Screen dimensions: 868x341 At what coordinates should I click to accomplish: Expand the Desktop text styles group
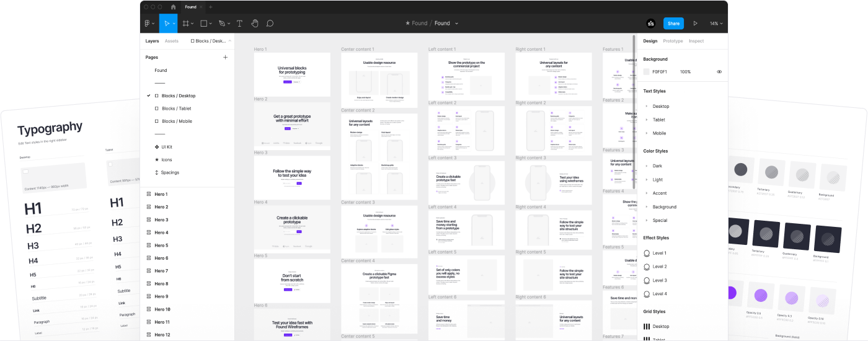click(x=647, y=106)
